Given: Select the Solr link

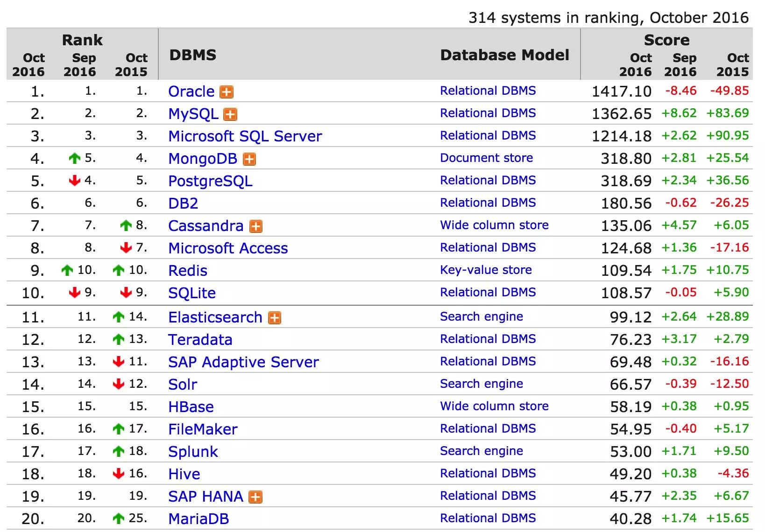Looking at the screenshot, I should [183, 385].
